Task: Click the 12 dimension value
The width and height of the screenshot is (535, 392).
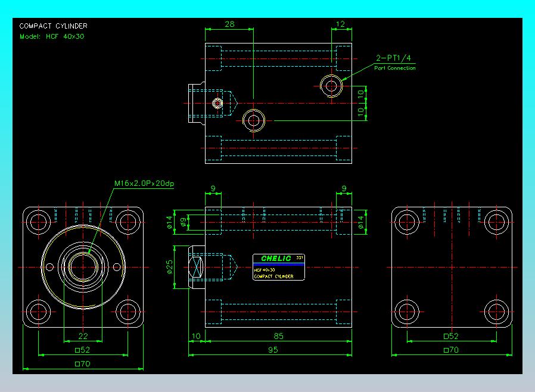Action: (x=340, y=24)
